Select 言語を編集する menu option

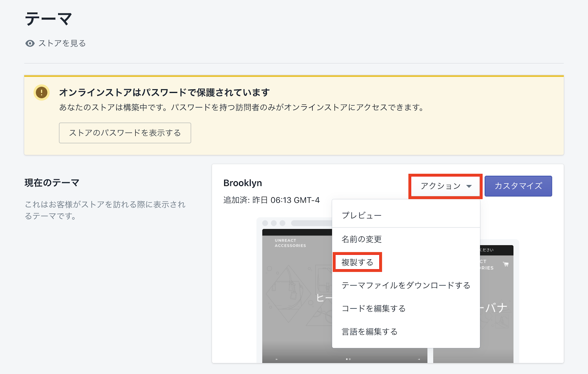pos(369,332)
